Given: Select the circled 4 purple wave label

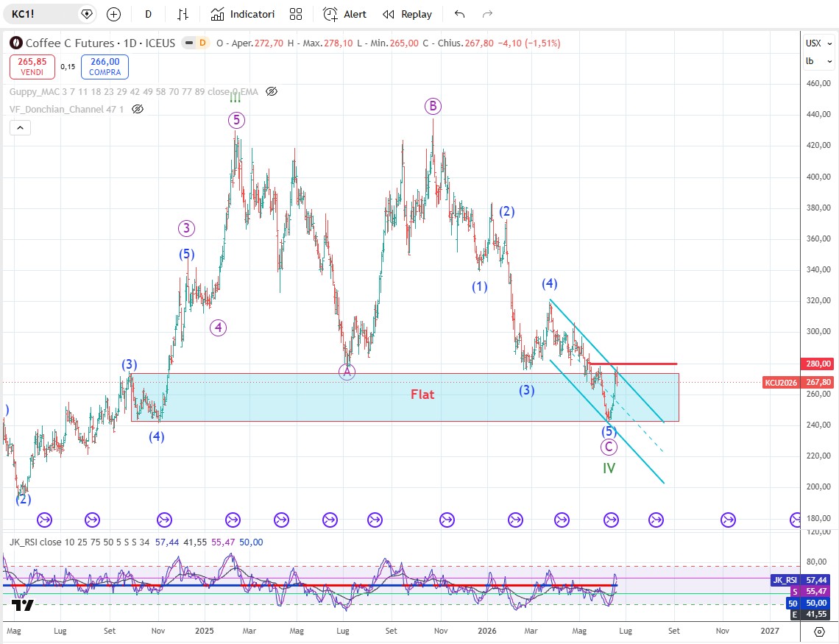Looking at the screenshot, I should (218, 328).
